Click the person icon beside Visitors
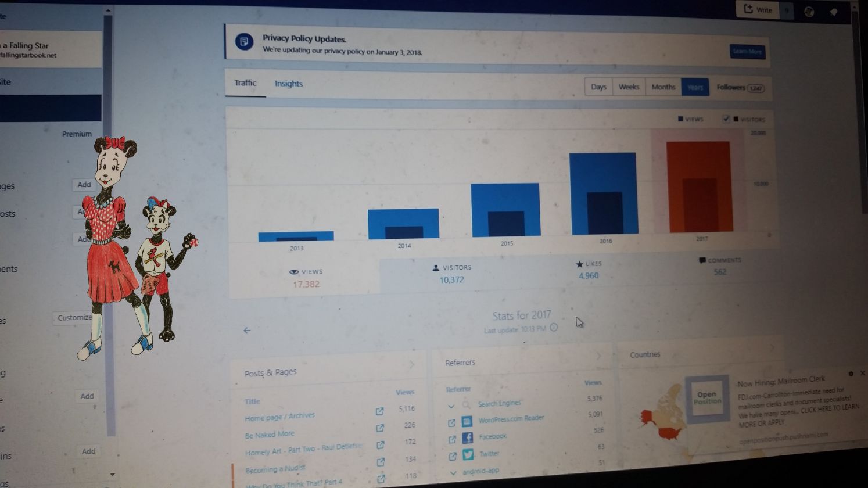The image size is (868, 488). coord(436,268)
